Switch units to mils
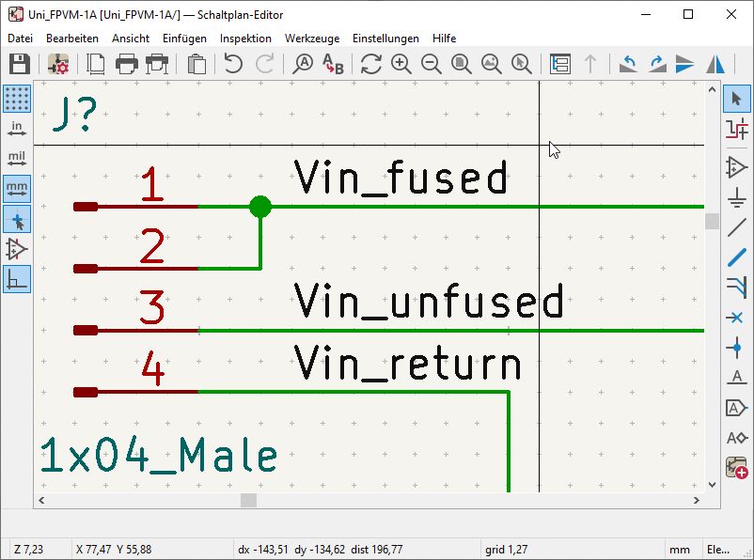754x560 pixels. [17, 159]
